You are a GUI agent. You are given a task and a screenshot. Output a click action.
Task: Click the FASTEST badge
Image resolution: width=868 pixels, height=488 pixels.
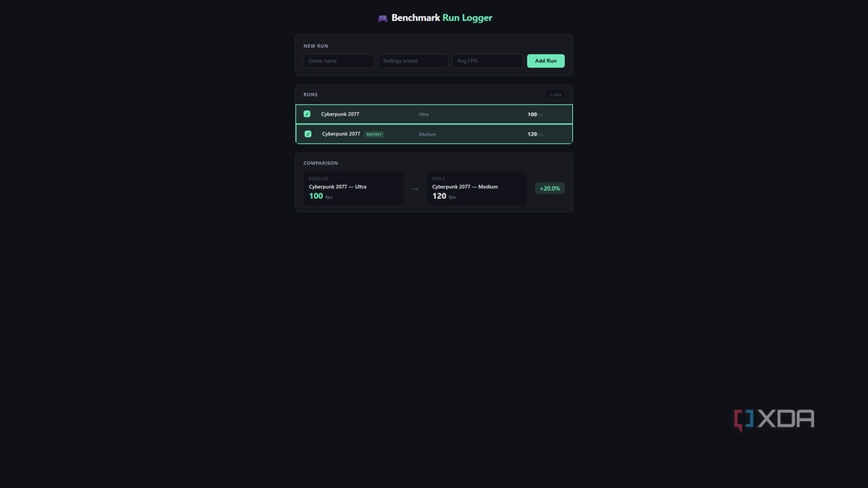(374, 134)
